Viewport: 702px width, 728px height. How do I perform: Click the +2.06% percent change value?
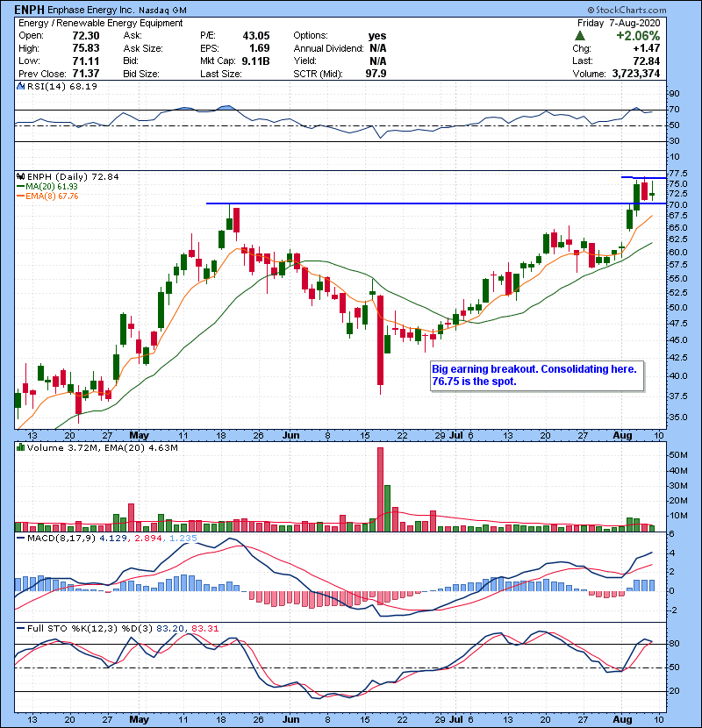[x=638, y=36]
